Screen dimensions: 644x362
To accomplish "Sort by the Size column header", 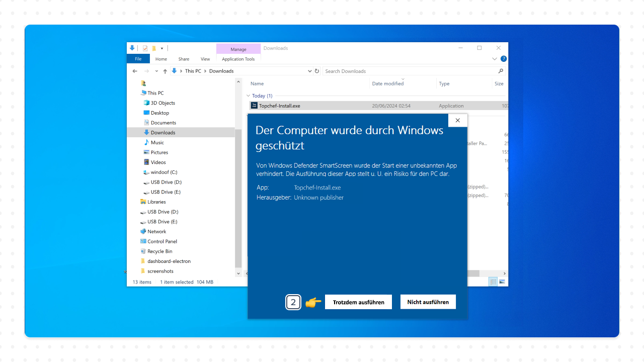I will pyautogui.click(x=499, y=83).
